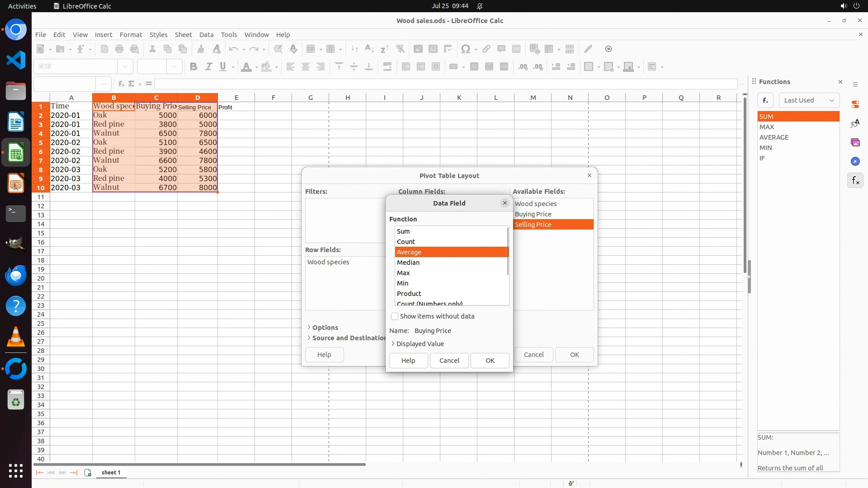Viewport: 868px width, 488px height.
Task: Click Cancel in the Pivot Table Layout dialog
Action: [533, 355]
